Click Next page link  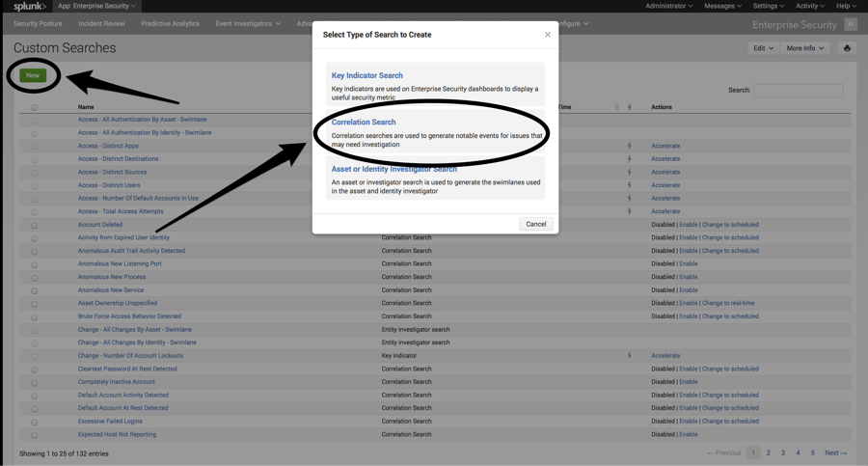click(x=835, y=452)
